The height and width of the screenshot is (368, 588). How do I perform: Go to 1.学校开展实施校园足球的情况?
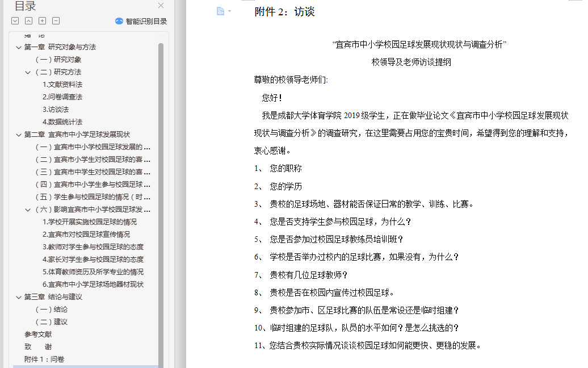click(90, 222)
